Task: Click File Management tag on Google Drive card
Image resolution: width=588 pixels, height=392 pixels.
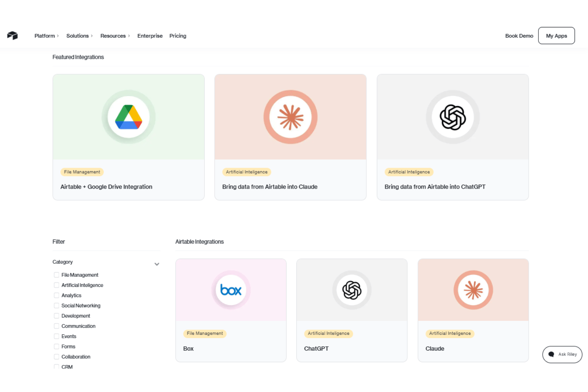Action: 82,172
